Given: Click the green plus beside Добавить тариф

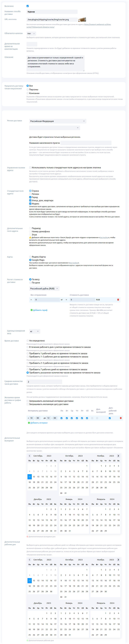Looking at the screenshot, I should coord(32,310).
